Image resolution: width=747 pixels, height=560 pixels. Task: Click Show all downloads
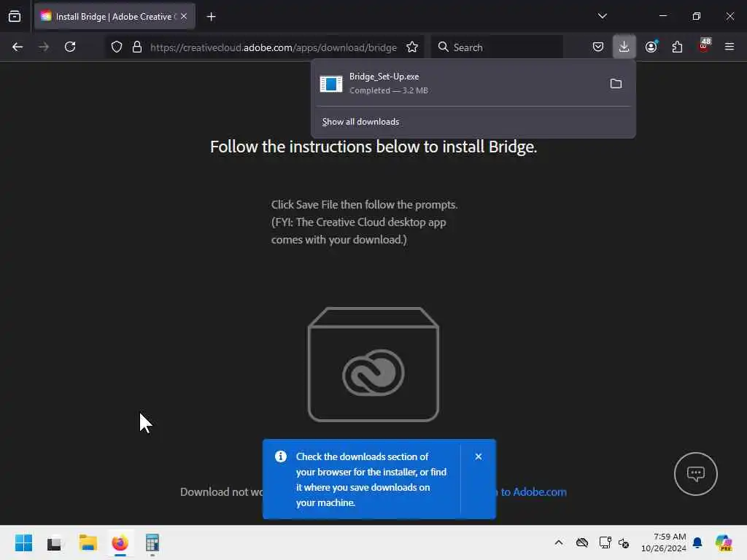click(360, 122)
